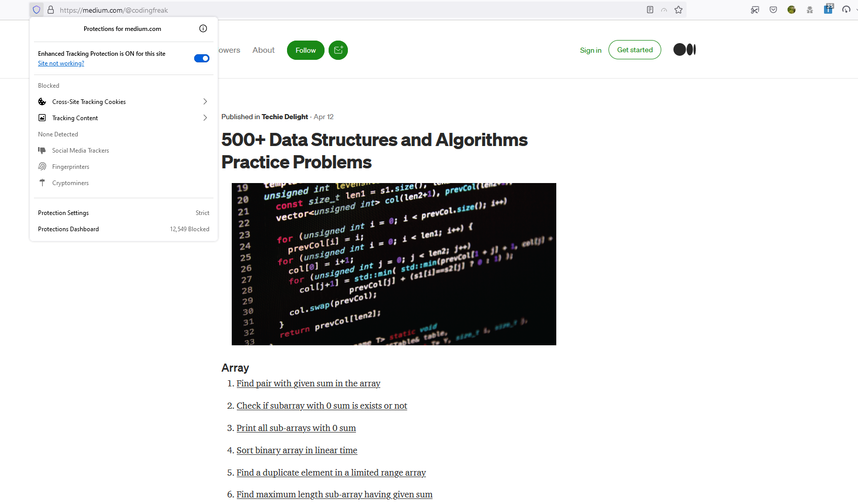
Task: Click the screenshot scissors toolbar icon
Action: (x=755, y=10)
